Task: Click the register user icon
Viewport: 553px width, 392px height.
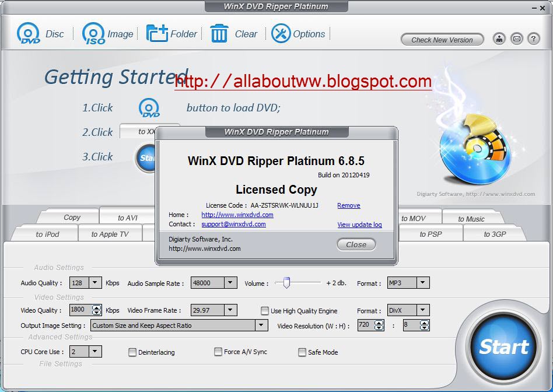Action: pyautogui.click(x=499, y=39)
